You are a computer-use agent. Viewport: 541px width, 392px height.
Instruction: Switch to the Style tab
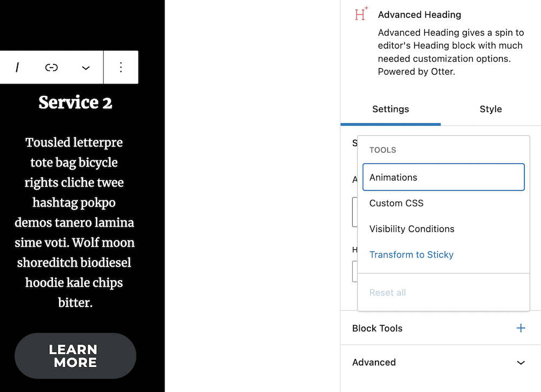pos(490,109)
